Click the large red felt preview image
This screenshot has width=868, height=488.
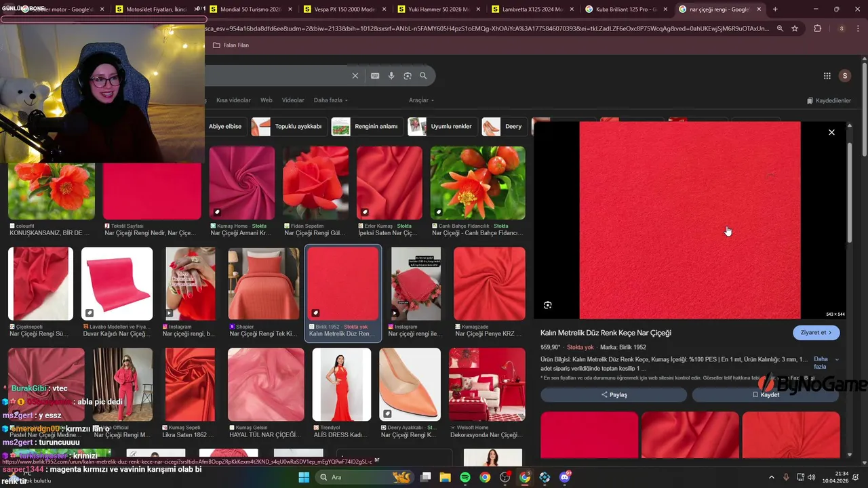click(x=690, y=220)
